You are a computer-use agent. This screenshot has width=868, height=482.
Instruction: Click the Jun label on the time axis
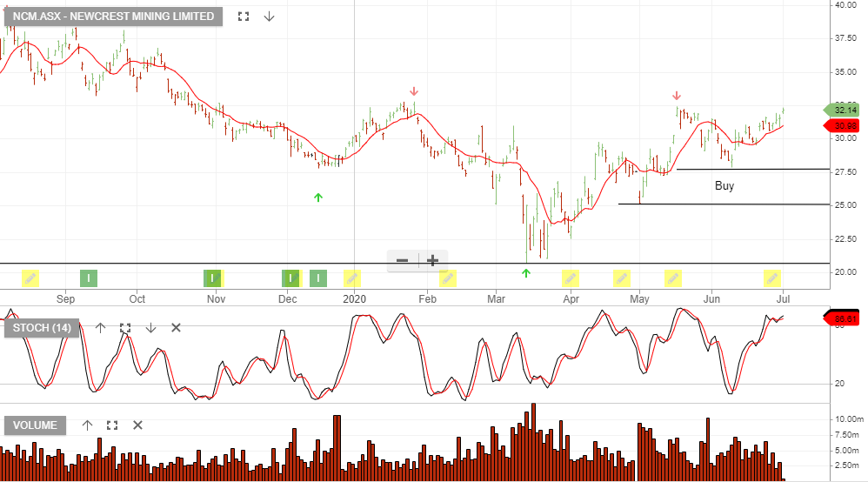click(711, 299)
